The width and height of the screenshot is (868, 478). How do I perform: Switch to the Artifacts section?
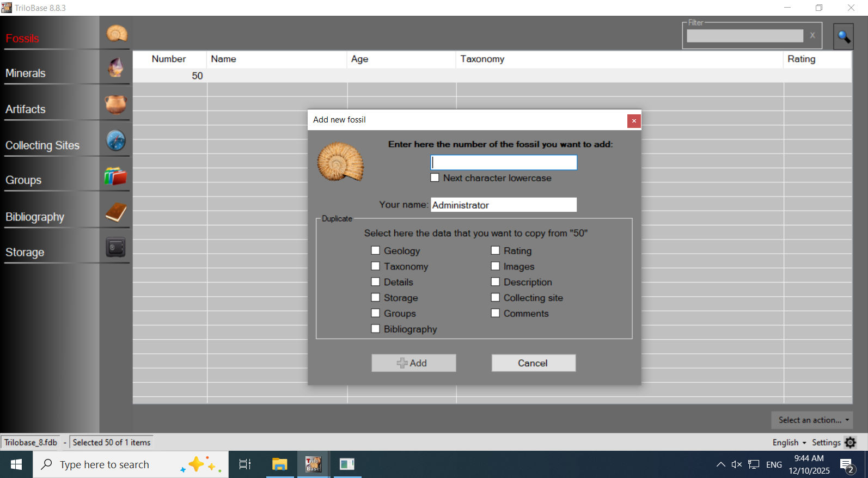[26, 109]
